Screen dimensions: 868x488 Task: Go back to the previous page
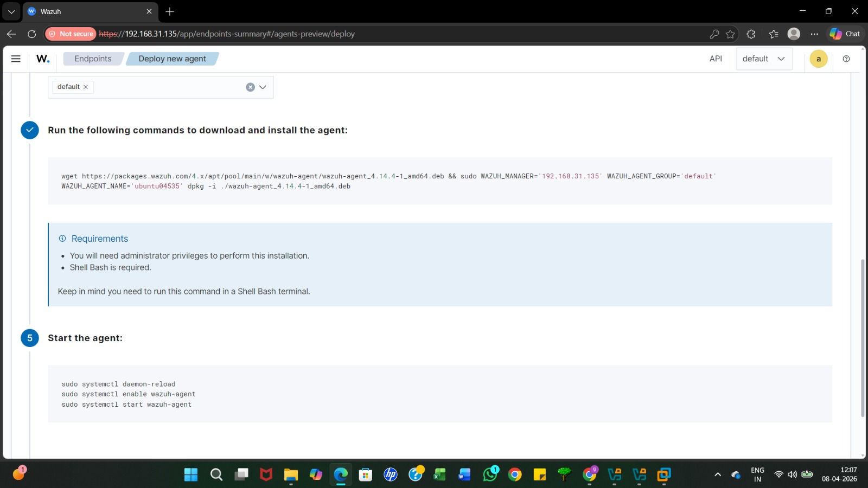point(11,34)
